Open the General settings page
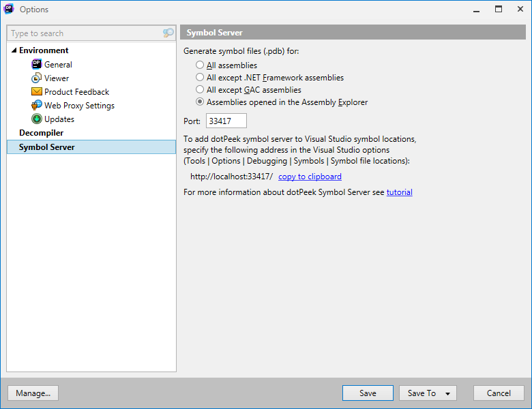The width and height of the screenshot is (532, 409). pos(58,65)
